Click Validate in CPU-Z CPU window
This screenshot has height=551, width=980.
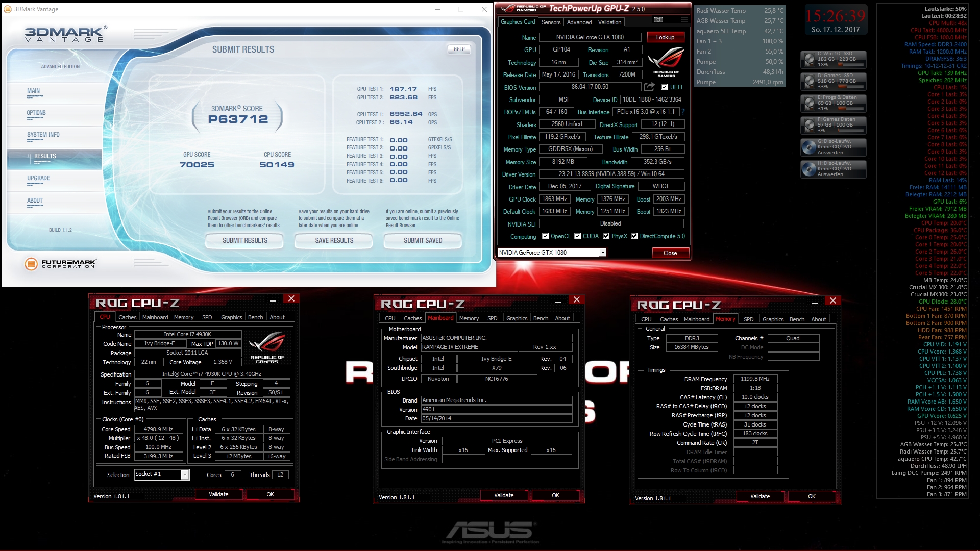tap(218, 494)
